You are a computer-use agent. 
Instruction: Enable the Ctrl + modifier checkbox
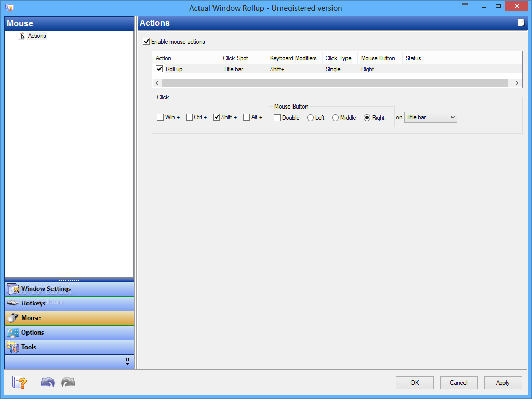tap(189, 117)
